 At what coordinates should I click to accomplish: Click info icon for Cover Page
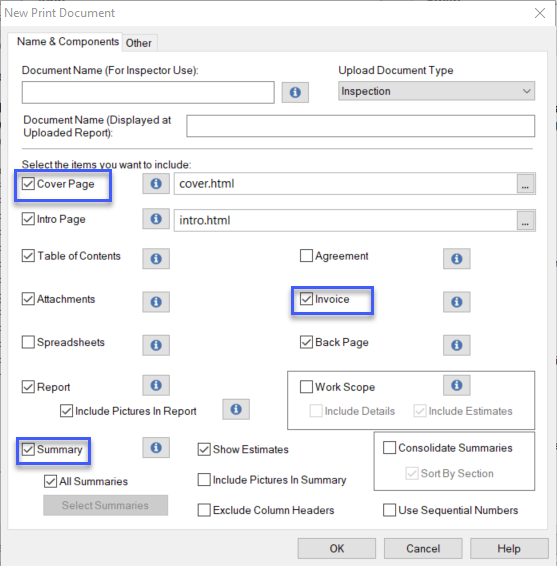(x=156, y=184)
